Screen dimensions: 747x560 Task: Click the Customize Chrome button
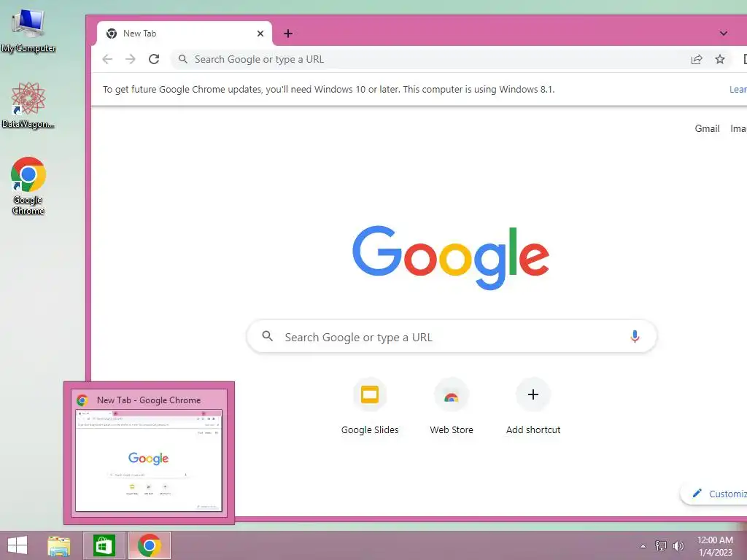(715, 494)
